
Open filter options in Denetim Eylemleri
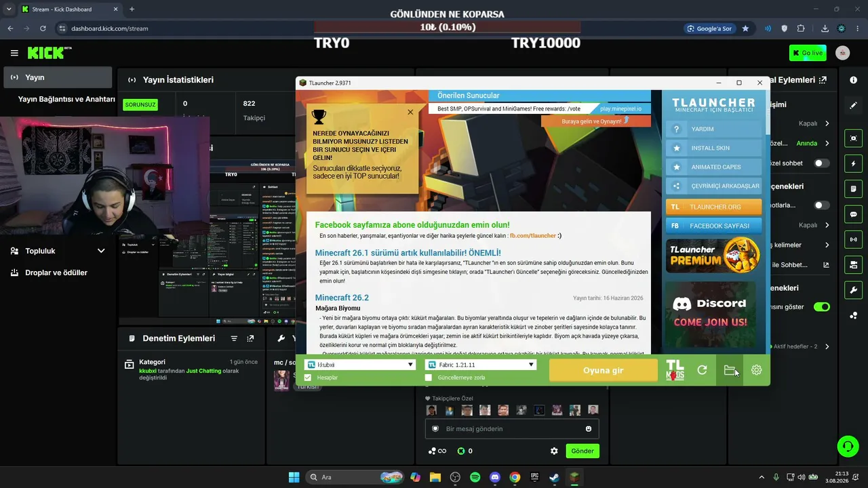[x=234, y=338]
